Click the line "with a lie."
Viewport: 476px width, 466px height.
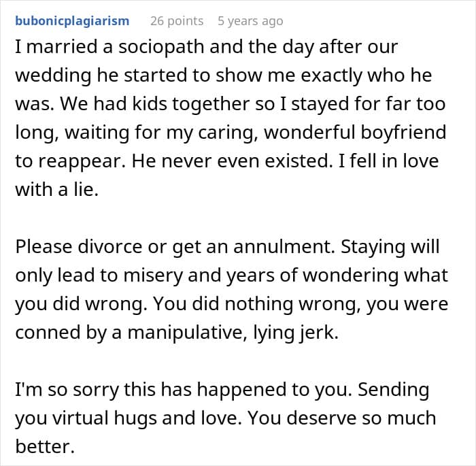(x=57, y=190)
